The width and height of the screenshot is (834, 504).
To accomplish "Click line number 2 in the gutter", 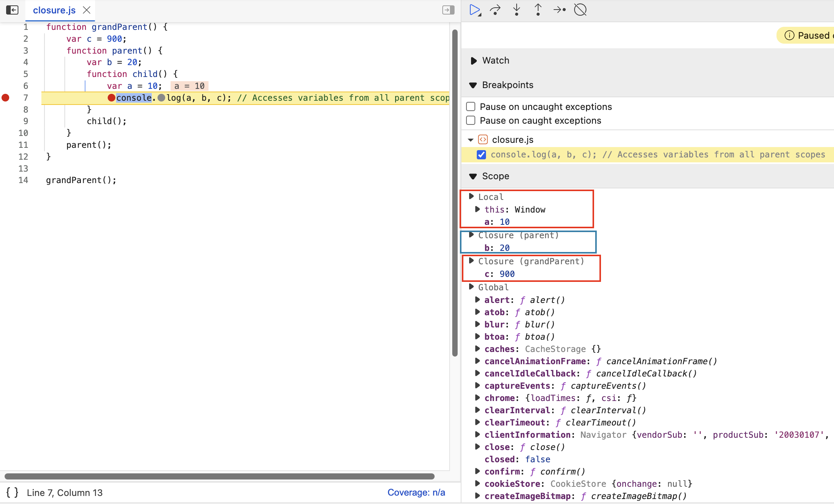I will coord(26,39).
